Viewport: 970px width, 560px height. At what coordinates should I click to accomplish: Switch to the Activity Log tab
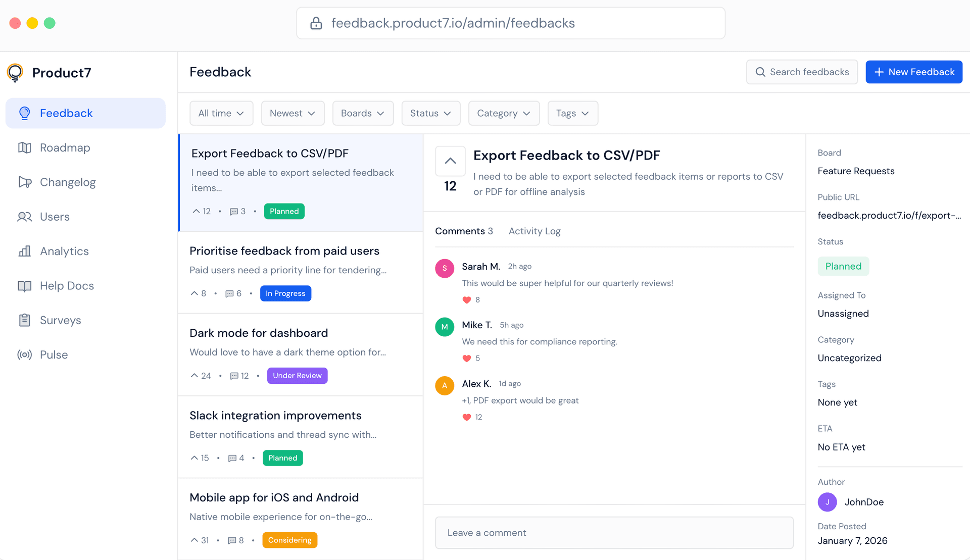coord(534,231)
